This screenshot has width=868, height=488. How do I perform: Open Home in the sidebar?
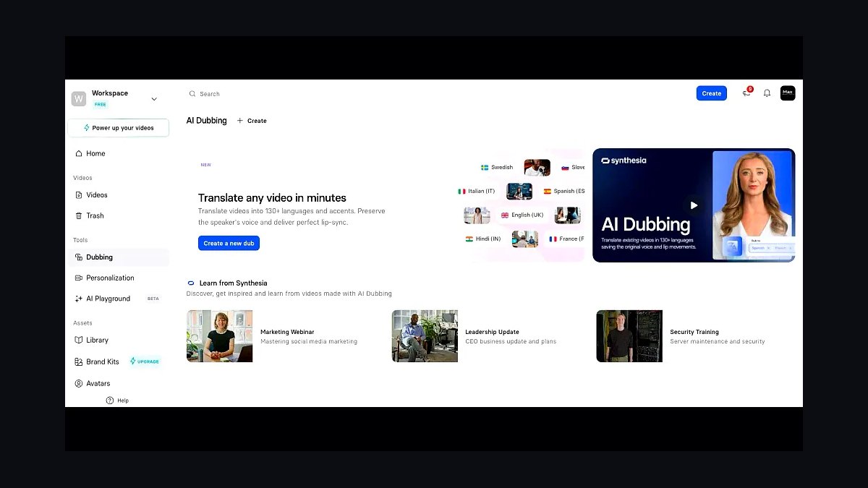point(119,153)
